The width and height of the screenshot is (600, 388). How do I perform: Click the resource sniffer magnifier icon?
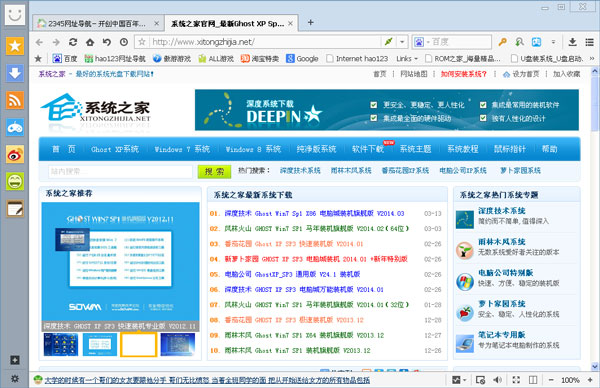[x=519, y=42]
